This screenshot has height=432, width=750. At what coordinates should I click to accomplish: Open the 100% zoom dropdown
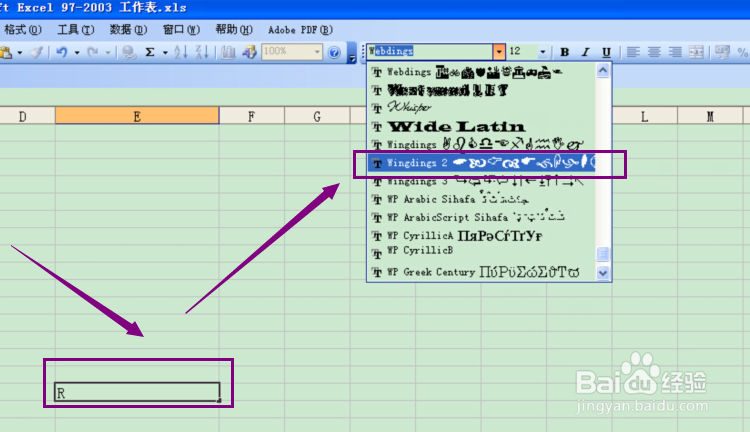(317, 52)
